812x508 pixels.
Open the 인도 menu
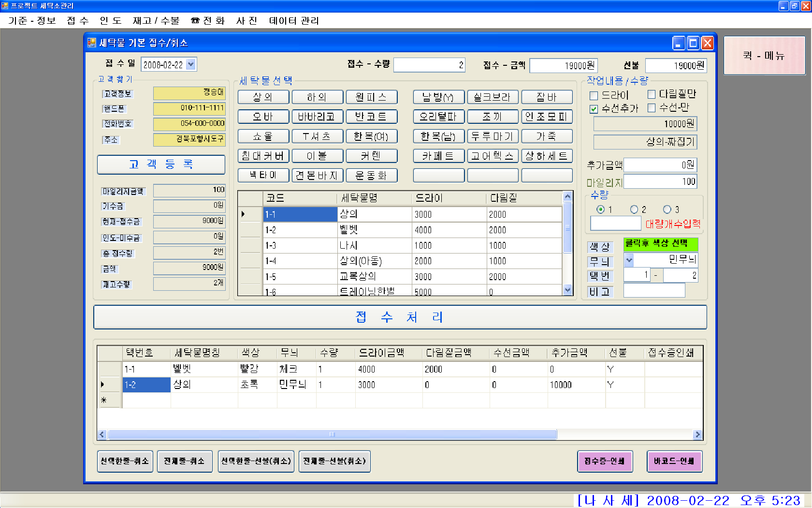point(111,21)
